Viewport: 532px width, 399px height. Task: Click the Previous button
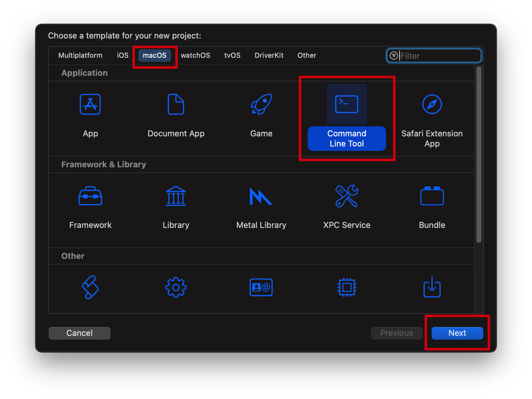click(396, 333)
